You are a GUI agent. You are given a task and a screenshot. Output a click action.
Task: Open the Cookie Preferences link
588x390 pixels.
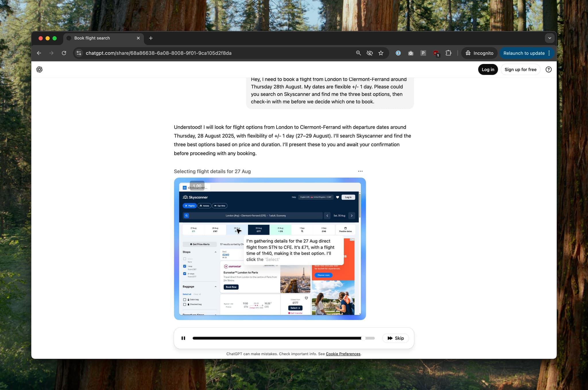(343, 354)
